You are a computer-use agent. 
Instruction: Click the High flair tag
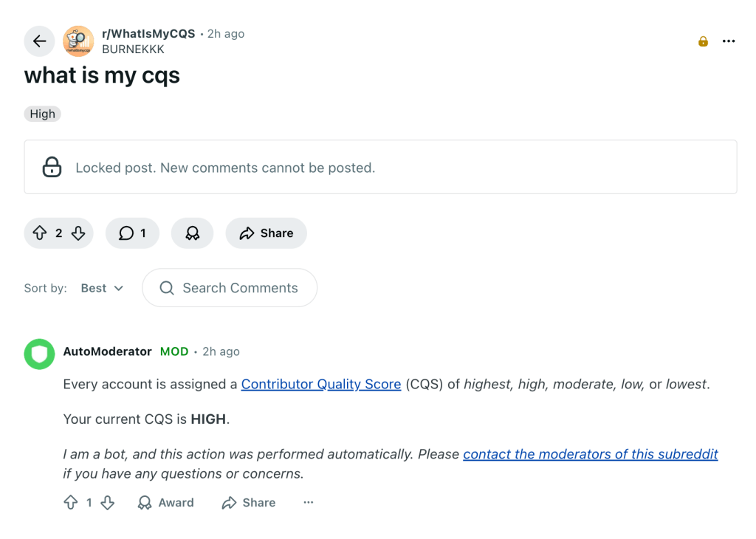pos(42,114)
